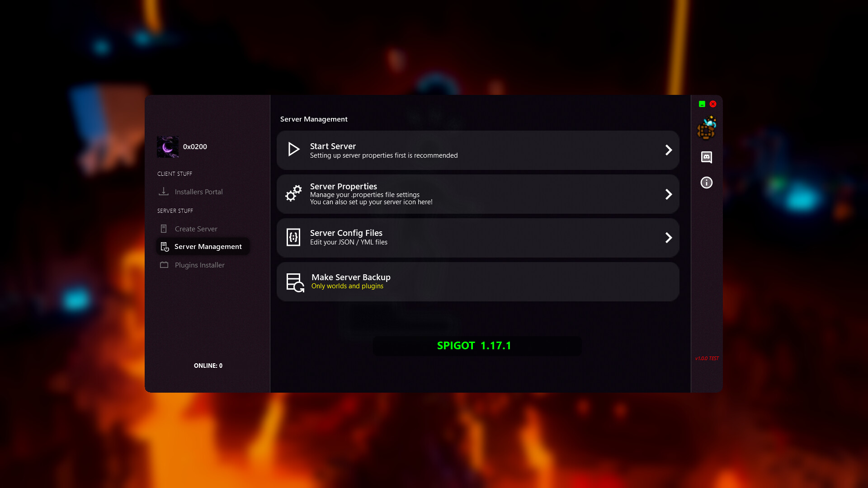
Task: Click the 0x0200 profile avatar
Action: (168, 146)
